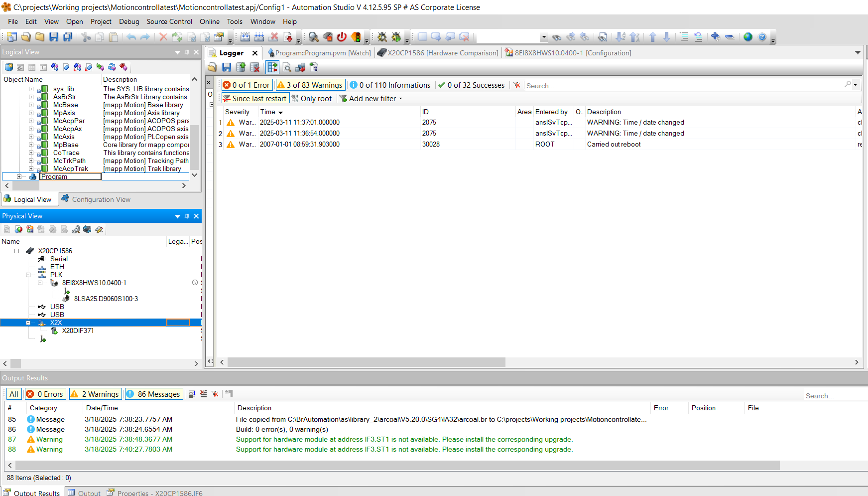The image size is (868, 496).
Task: Expand the Program node in Logical View
Action: [x=19, y=176]
